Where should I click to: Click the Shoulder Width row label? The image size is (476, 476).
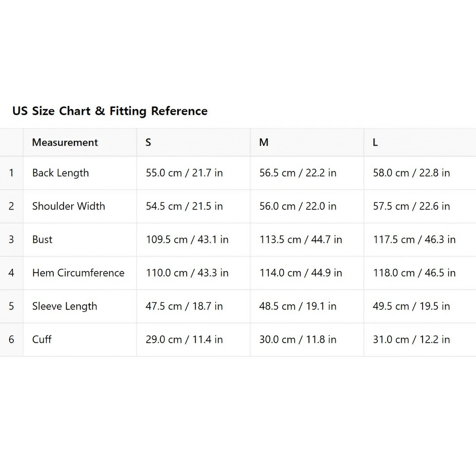click(69, 206)
